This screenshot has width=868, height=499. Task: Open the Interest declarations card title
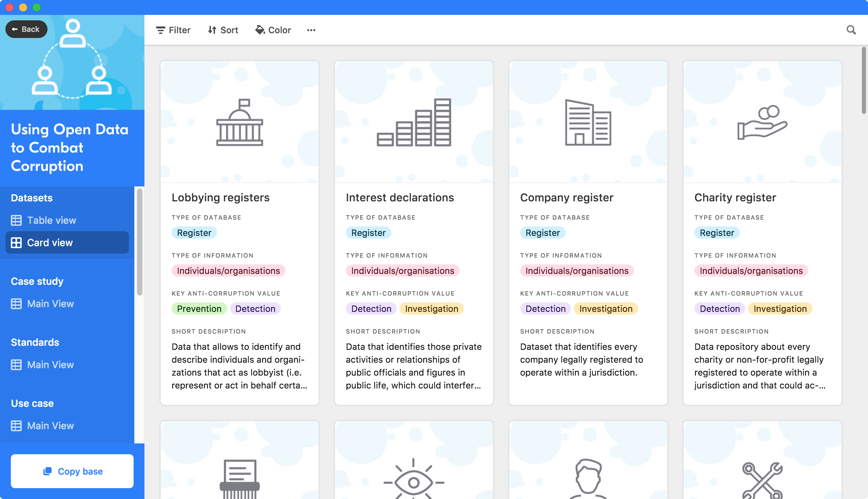[x=399, y=197]
